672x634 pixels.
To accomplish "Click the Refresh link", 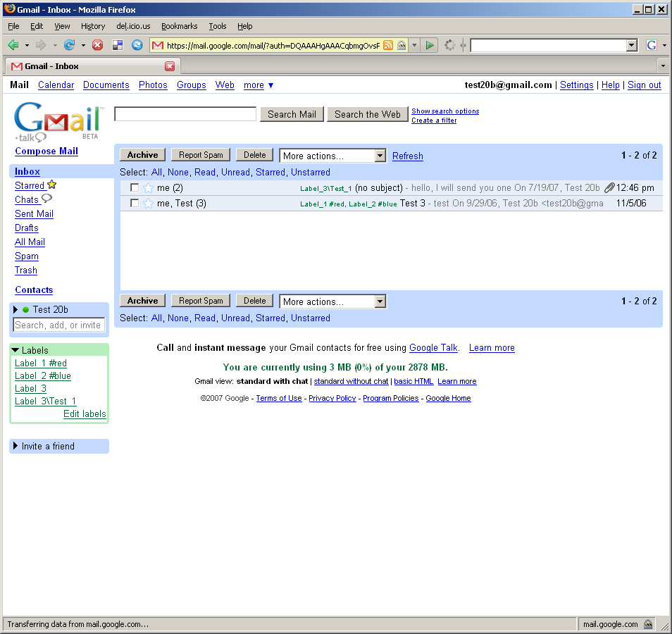I will point(408,156).
